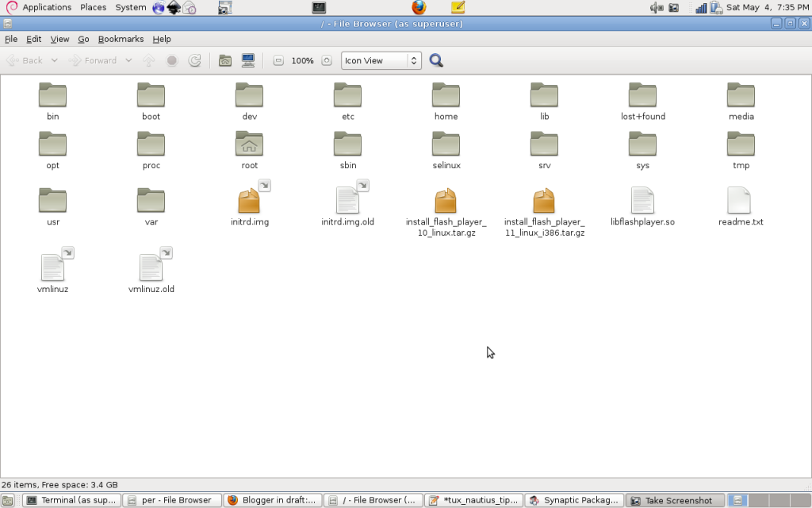Open the System panel menu
The image size is (812, 508).
(x=131, y=7)
